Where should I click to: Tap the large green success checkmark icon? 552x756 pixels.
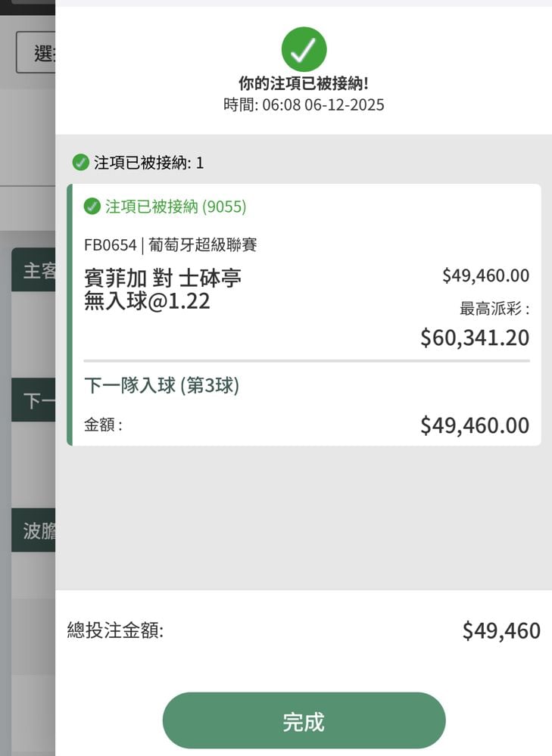tap(304, 50)
